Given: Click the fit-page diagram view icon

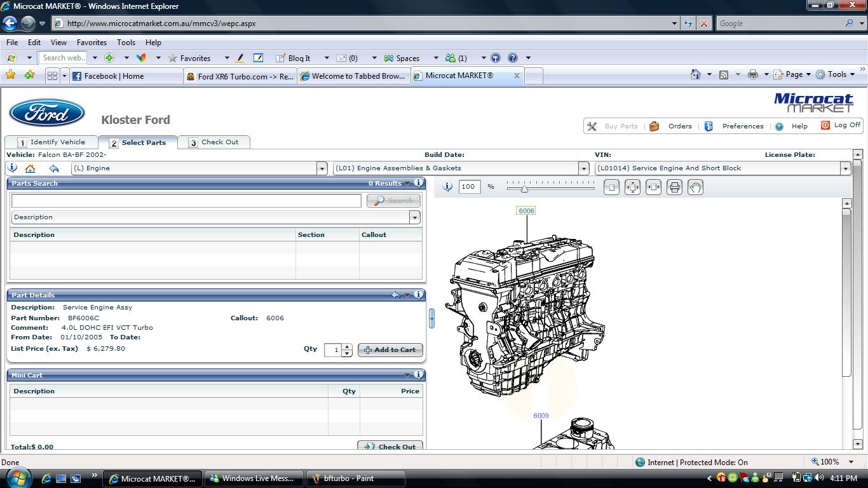Looking at the screenshot, I should click(611, 187).
